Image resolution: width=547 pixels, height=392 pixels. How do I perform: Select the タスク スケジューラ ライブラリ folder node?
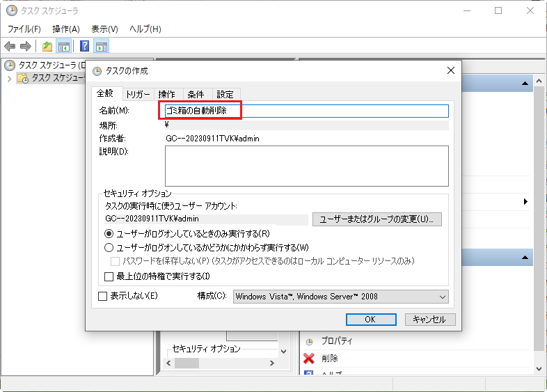click(51, 78)
